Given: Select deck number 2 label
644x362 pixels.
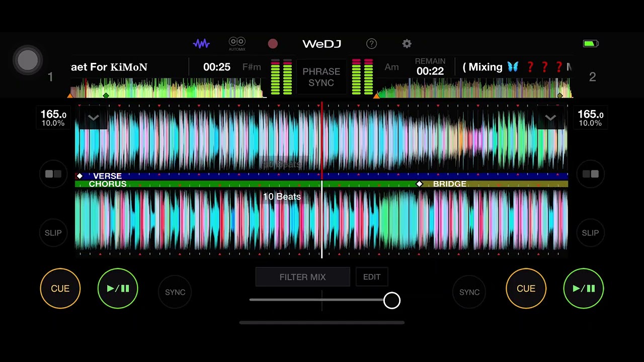Looking at the screenshot, I should (592, 77).
